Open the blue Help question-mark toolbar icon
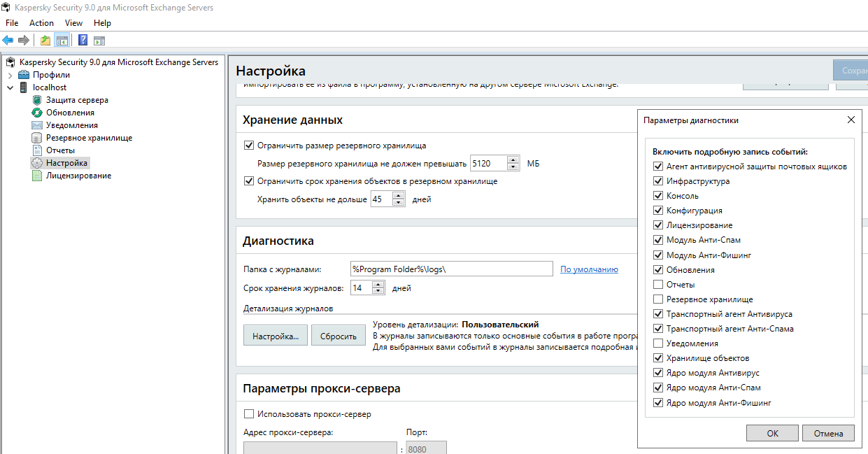This screenshot has width=868, height=454. 83,40
